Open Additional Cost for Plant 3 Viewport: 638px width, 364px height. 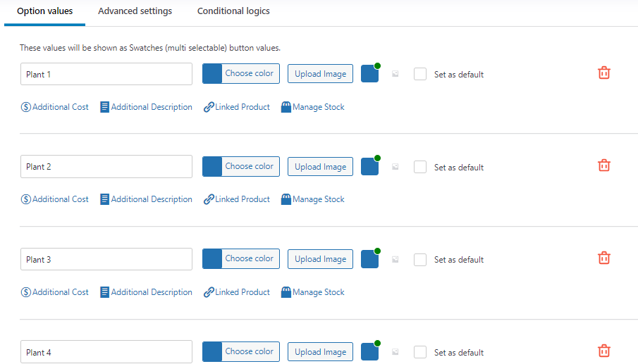click(54, 292)
